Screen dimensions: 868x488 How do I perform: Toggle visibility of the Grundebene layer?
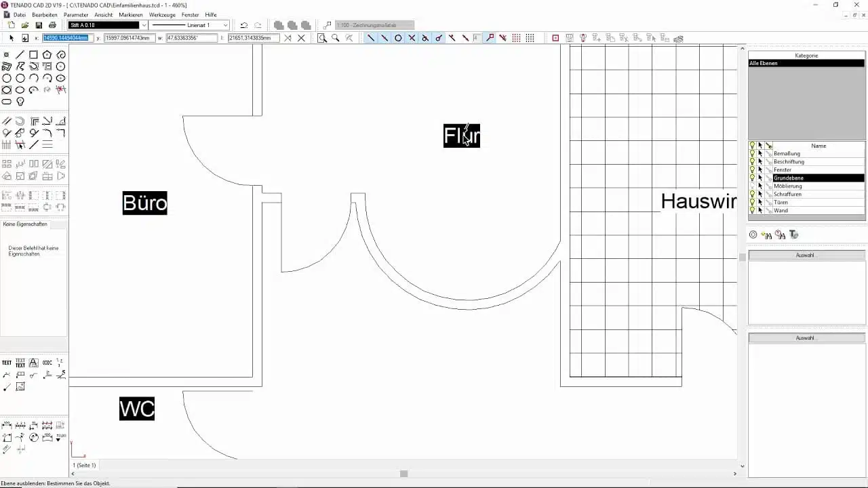[x=752, y=178]
